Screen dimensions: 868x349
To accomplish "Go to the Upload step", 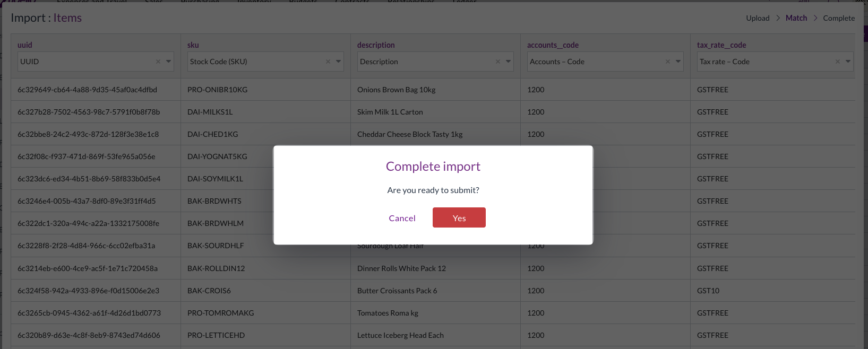I will coord(758,18).
